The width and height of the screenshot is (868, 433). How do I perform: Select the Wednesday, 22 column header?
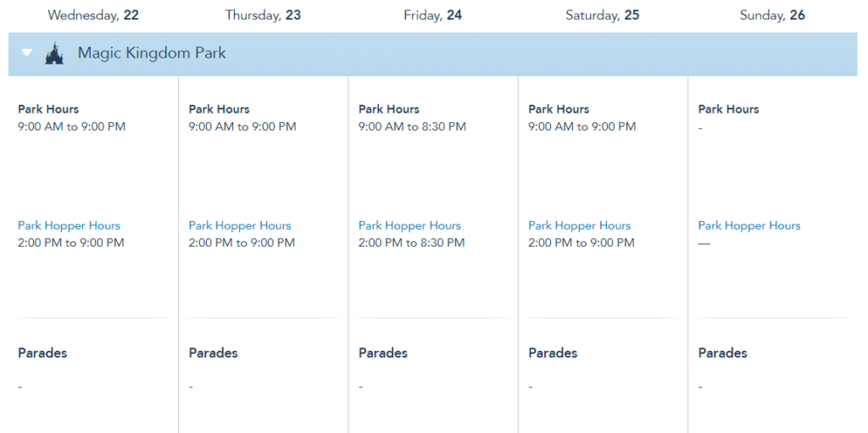(x=93, y=15)
